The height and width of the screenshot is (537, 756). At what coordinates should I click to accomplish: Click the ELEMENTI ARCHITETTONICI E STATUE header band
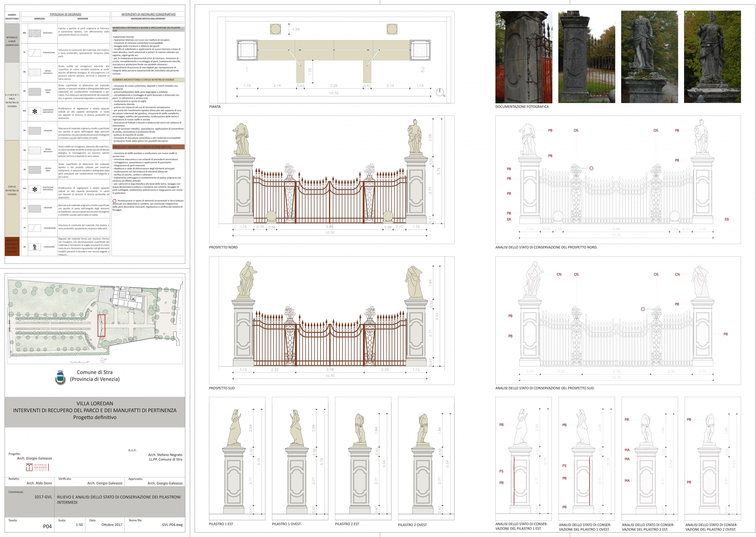148,80
